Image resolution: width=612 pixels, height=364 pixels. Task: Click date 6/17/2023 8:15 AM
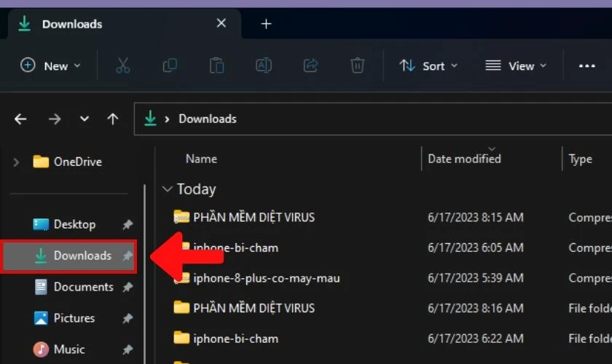tap(475, 217)
